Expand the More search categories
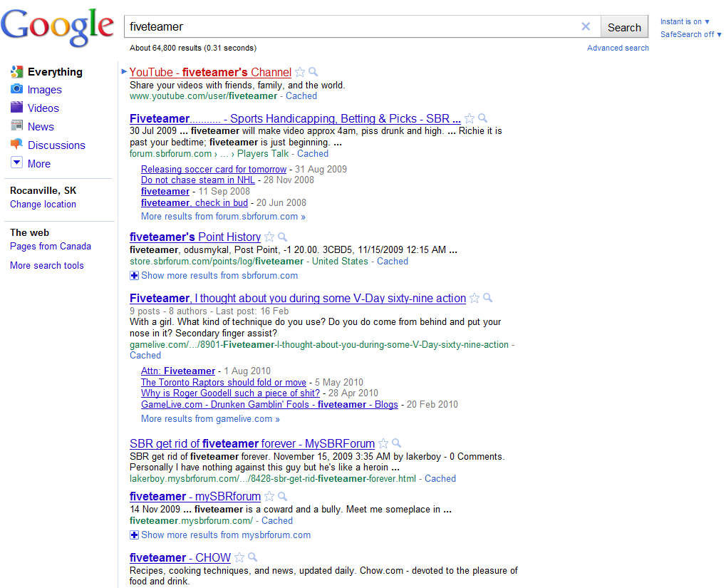 tap(17, 164)
